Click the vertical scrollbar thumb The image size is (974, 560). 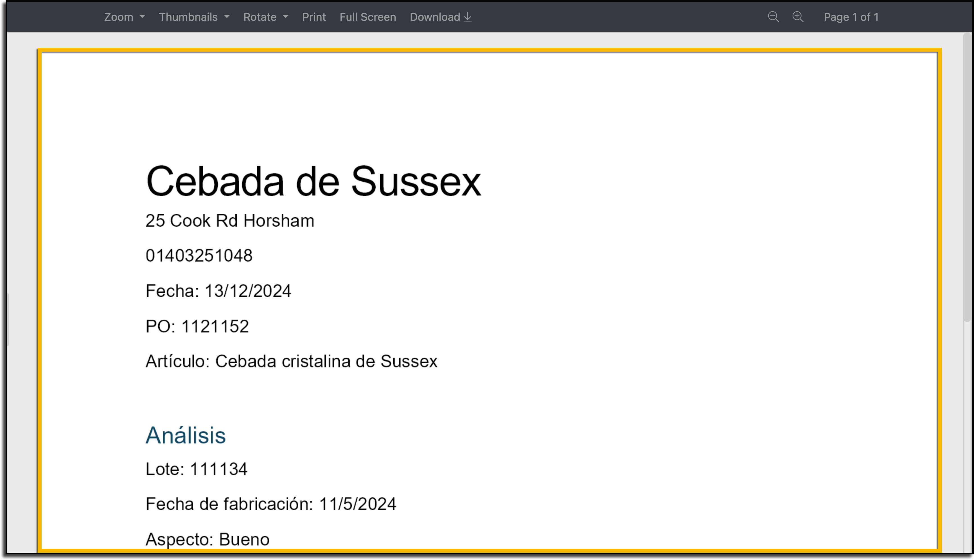[x=968, y=177]
